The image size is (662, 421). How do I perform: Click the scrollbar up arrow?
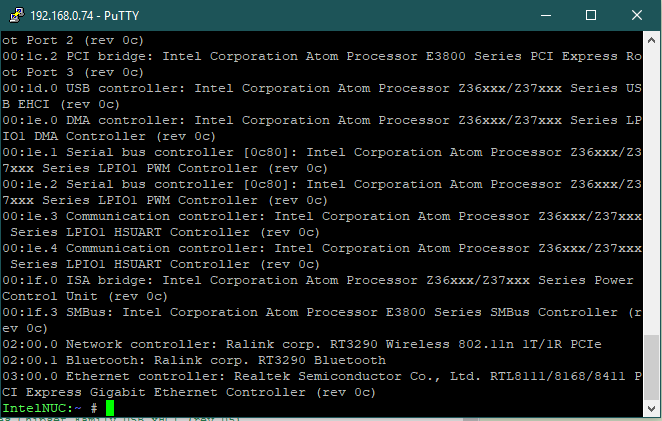click(652, 40)
